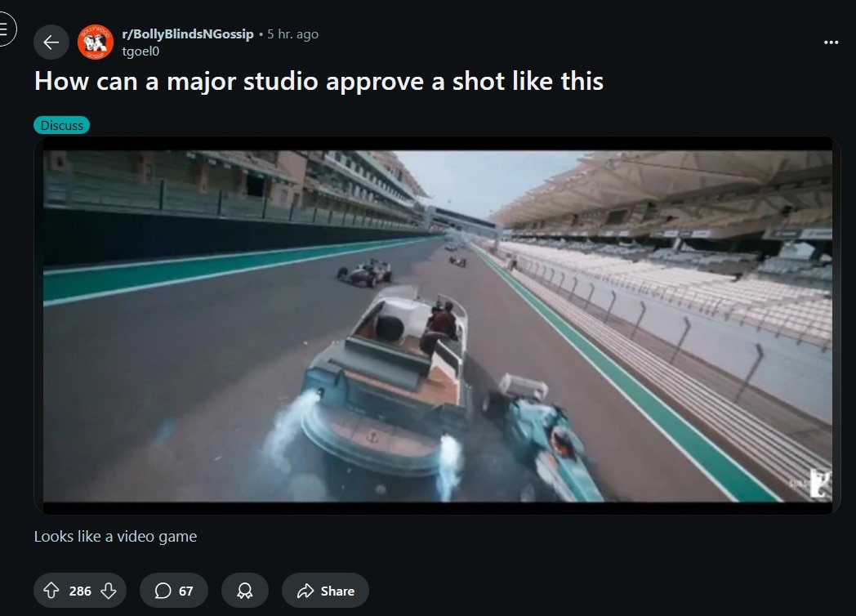
Task: Click the share arrow icon
Action: click(x=305, y=591)
